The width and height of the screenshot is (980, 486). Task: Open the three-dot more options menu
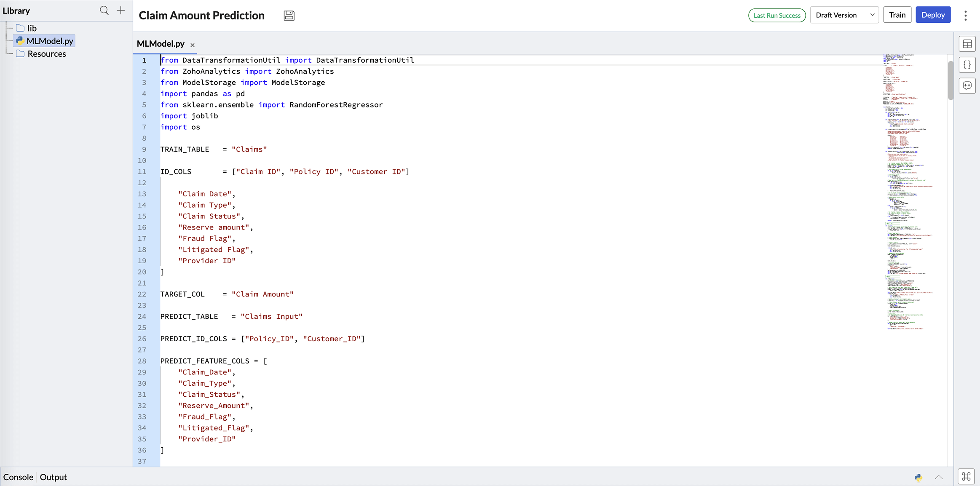[965, 16]
